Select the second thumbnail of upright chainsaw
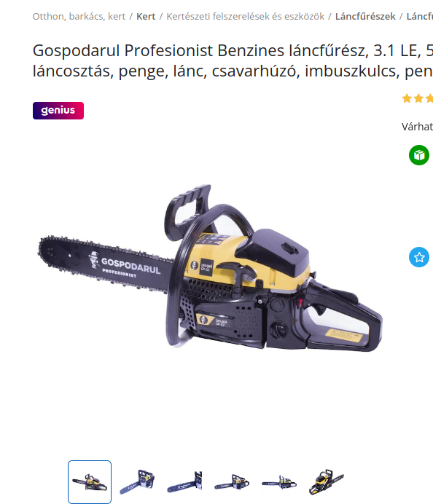 [137, 482]
